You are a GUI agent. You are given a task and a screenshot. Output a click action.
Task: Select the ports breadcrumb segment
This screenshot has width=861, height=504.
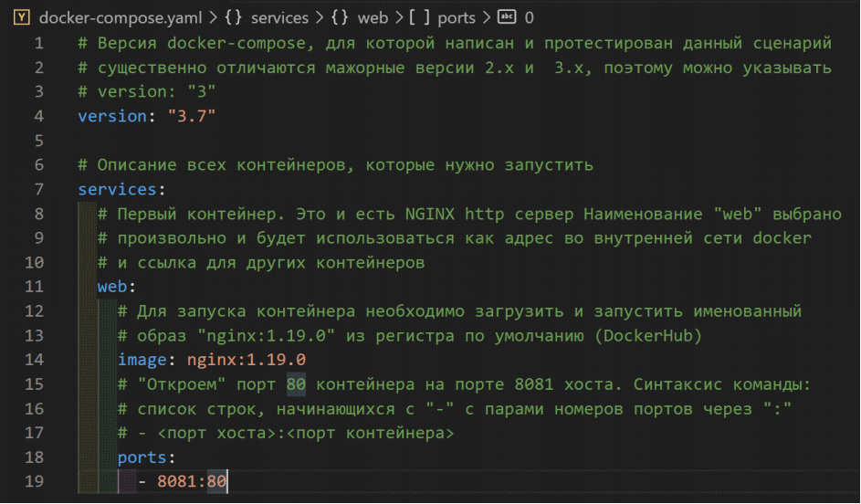[457, 17]
